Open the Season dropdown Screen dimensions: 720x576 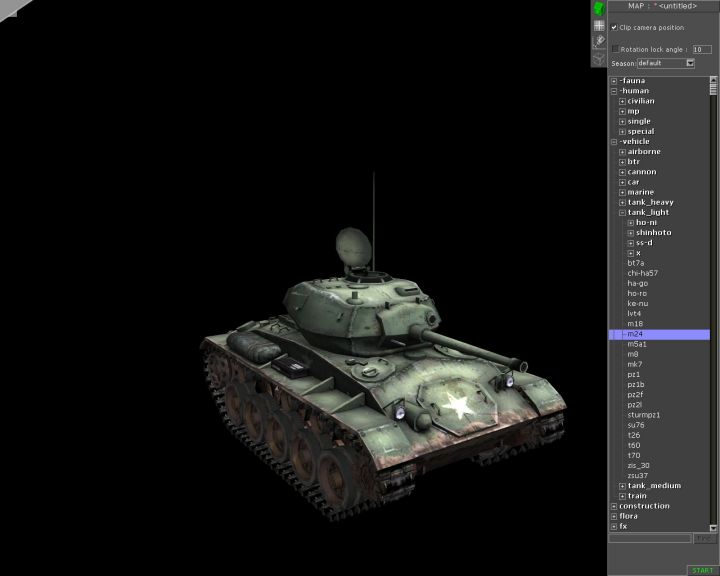690,63
